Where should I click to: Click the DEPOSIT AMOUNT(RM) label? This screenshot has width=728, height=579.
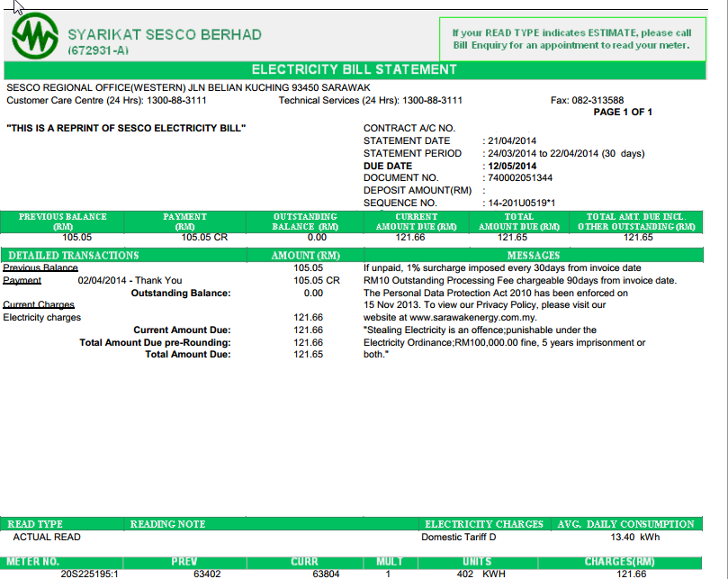[418, 191]
